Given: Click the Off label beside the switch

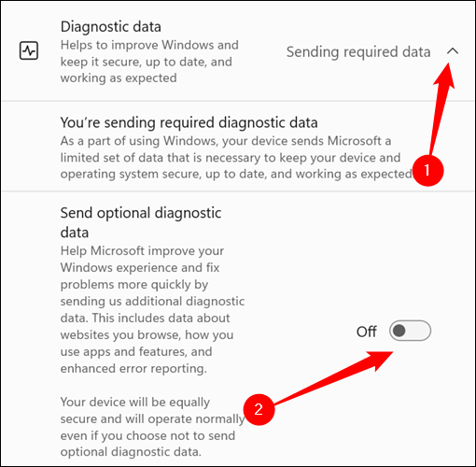Looking at the screenshot, I should tap(367, 332).
